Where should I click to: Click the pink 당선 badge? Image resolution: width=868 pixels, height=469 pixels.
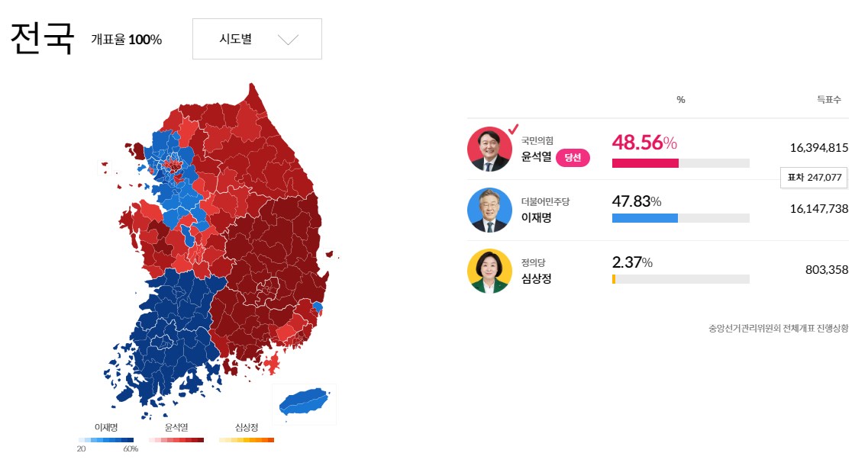click(x=573, y=158)
